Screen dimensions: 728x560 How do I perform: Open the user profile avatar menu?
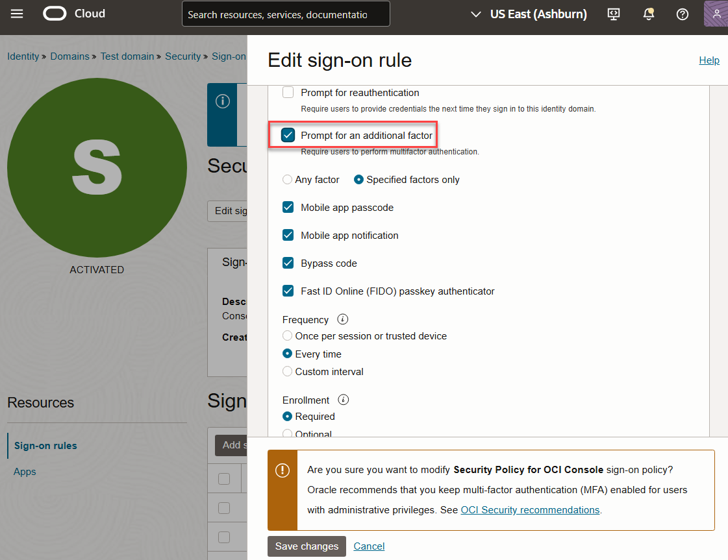(x=716, y=14)
